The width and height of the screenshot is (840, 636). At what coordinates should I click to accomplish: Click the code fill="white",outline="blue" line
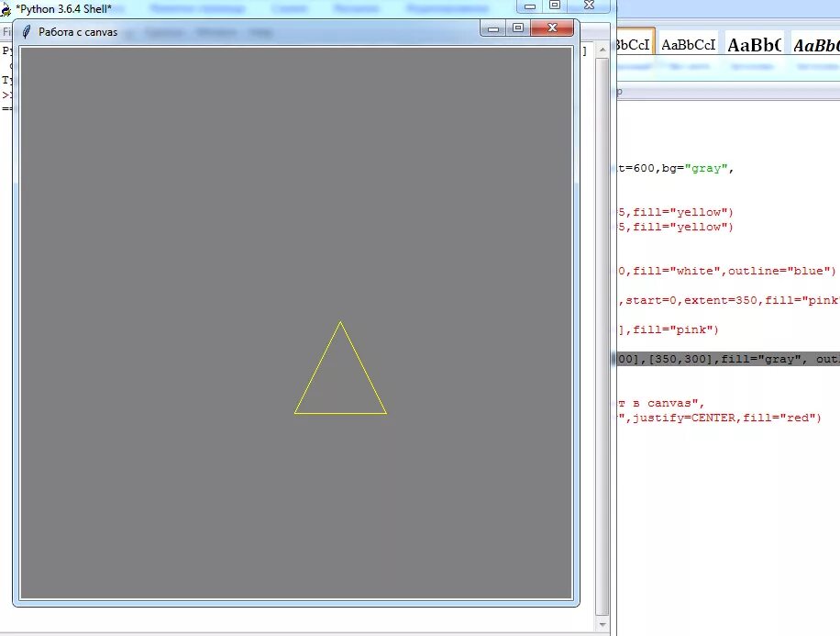pyautogui.click(x=727, y=271)
